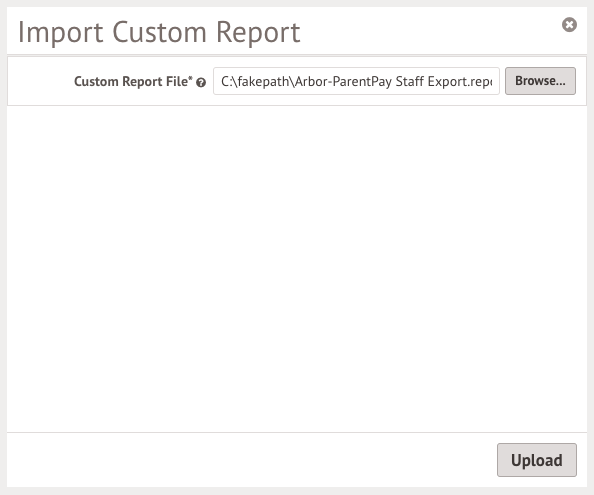Click the help question-mark icon
594x495 pixels.
pyautogui.click(x=201, y=82)
